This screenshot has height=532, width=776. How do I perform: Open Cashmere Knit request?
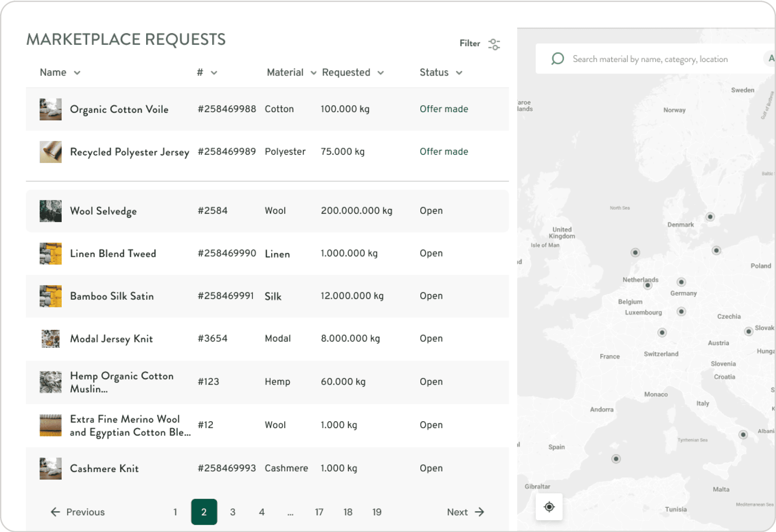click(104, 468)
